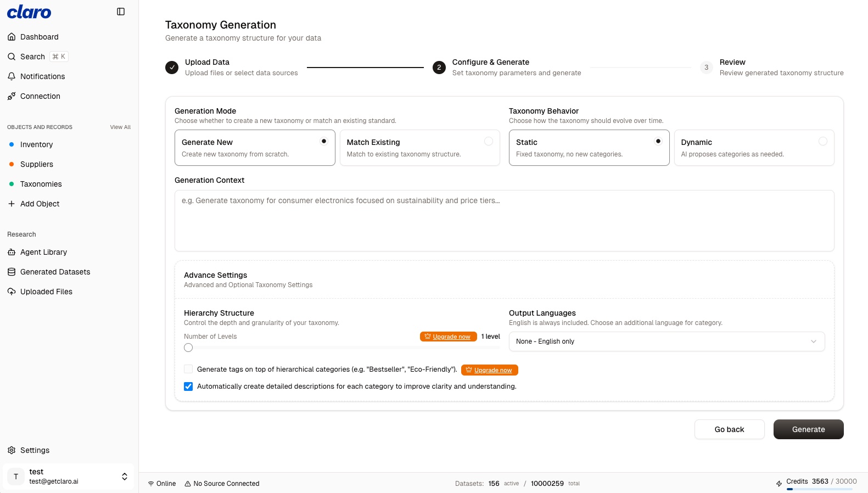868x493 pixels.
Task: Open Generated Datasets database icon
Action: 12,272
